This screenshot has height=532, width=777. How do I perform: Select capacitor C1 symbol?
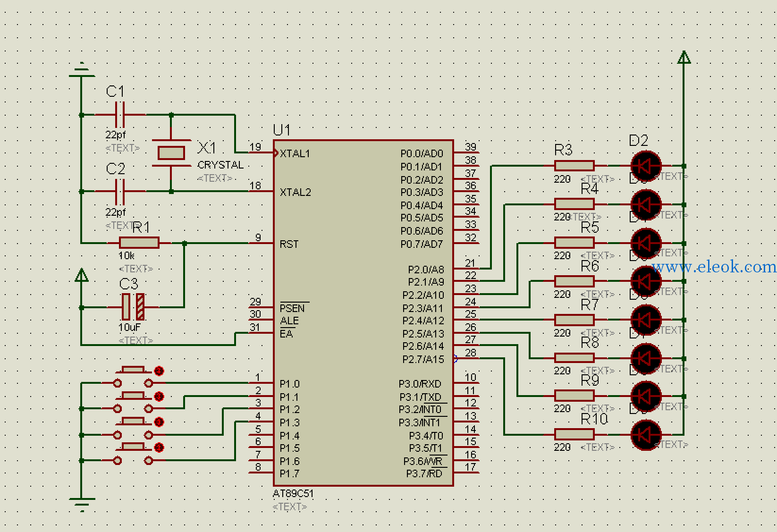pyautogui.click(x=120, y=115)
